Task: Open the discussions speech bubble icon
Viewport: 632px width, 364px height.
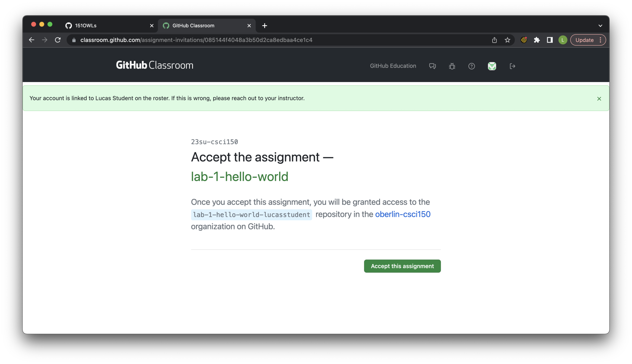Action: click(x=432, y=66)
